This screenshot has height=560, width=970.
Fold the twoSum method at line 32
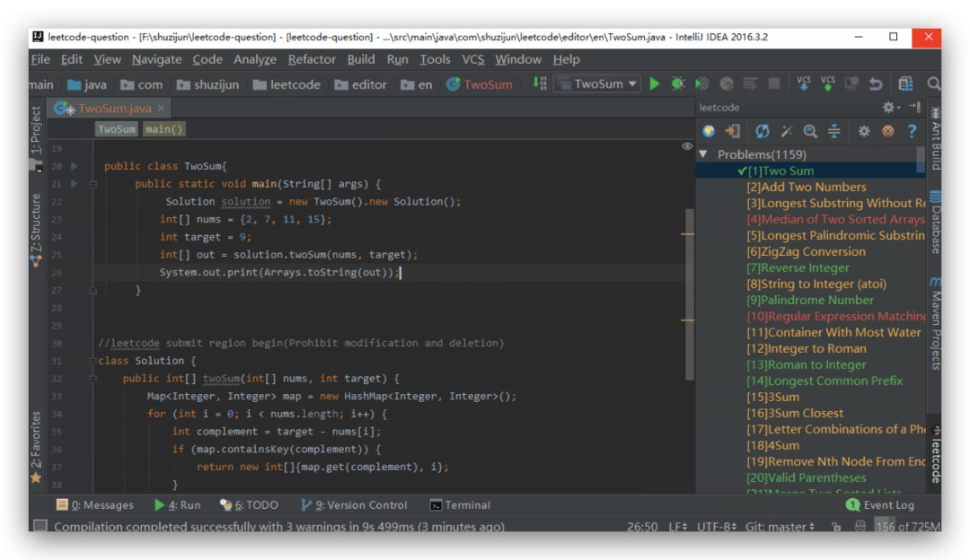[93, 379]
